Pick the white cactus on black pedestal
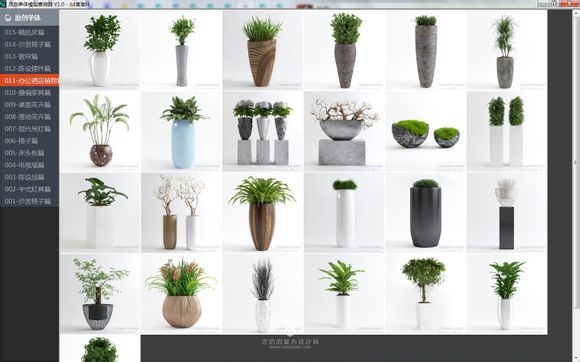The height and width of the screenshot is (362, 580). 507,213
